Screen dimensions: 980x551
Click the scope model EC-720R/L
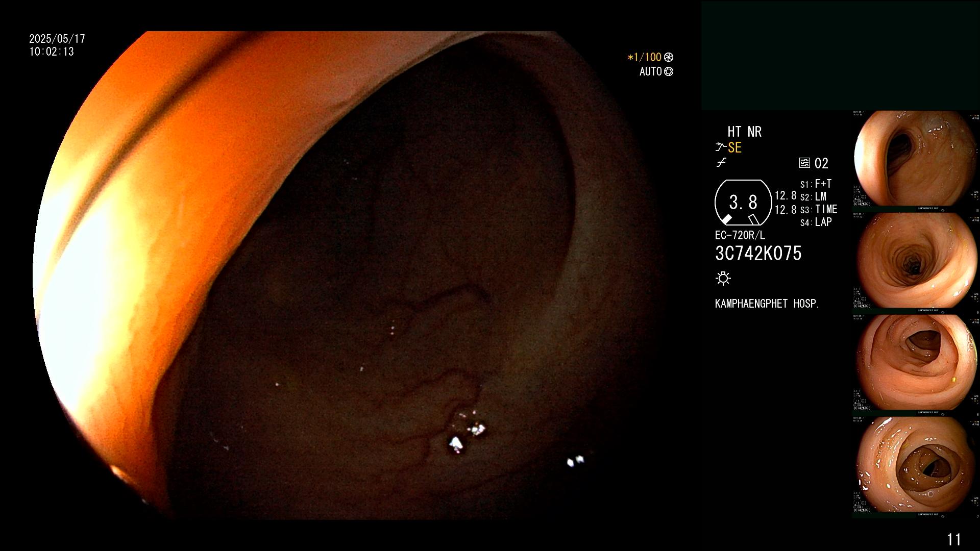click(740, 235)
